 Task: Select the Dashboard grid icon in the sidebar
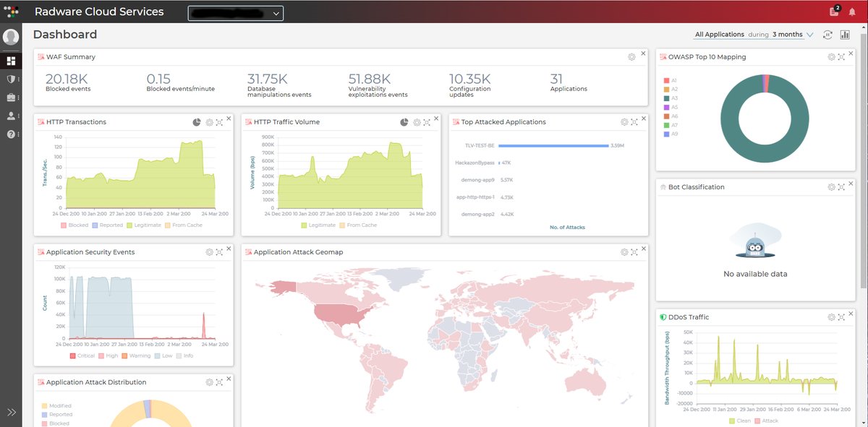click(x=9, y=60)
